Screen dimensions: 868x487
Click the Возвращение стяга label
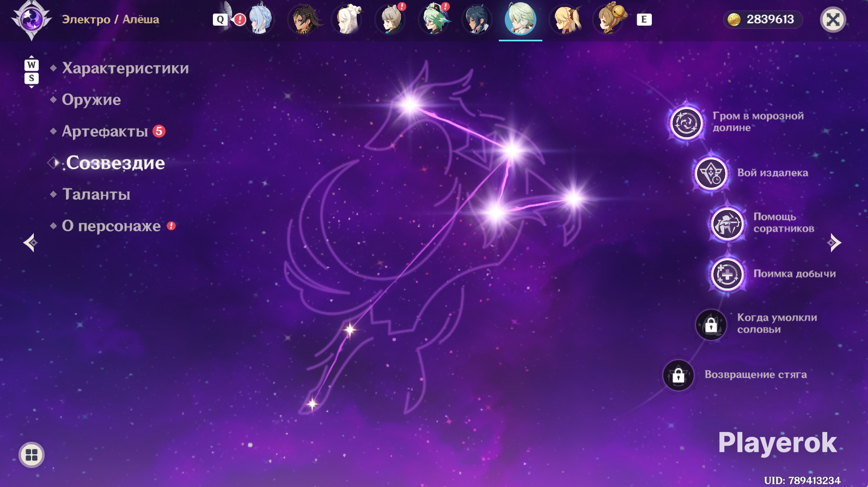coord(756,374)
